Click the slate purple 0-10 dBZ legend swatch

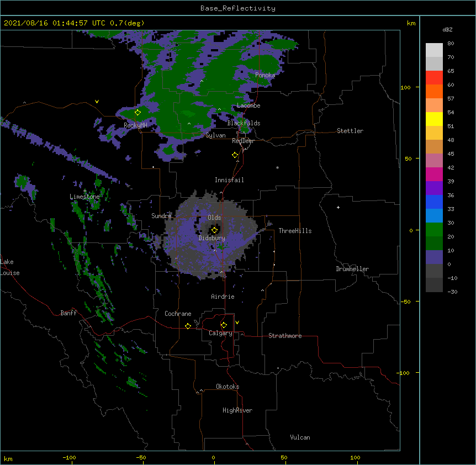point(434,257)
